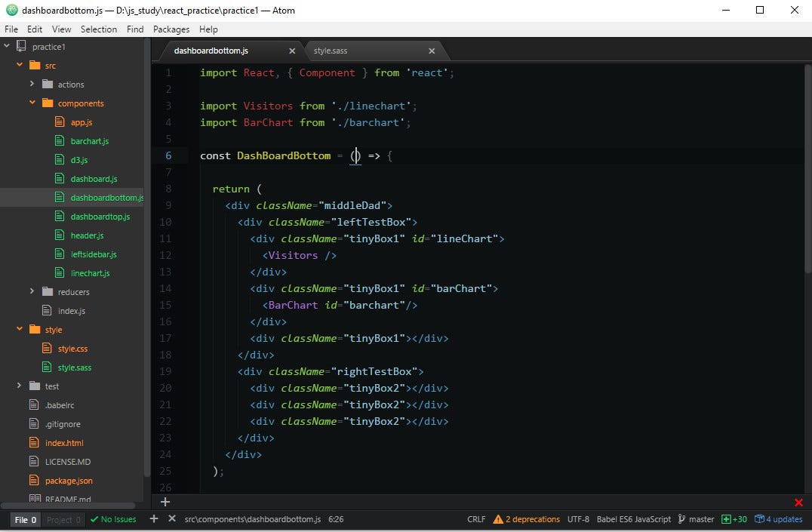The width and height of the screenshot is (812, 532).
Task: Click the plus icon to open new tab
Action: tap(165, 502)
